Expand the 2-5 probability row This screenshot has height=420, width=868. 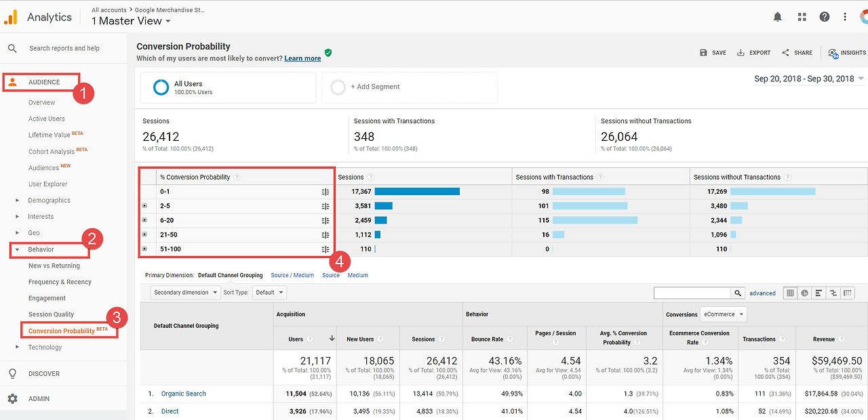tap(144, 206)
